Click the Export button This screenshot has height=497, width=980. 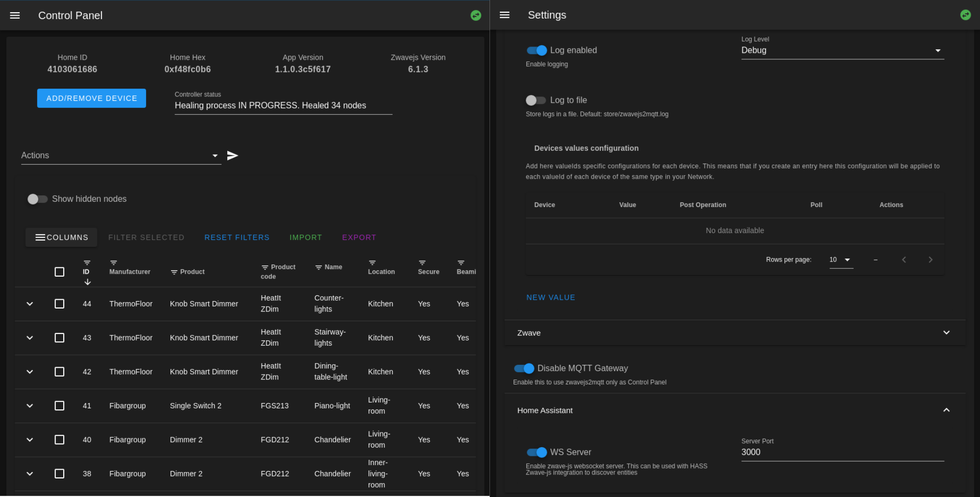point(359,237)
